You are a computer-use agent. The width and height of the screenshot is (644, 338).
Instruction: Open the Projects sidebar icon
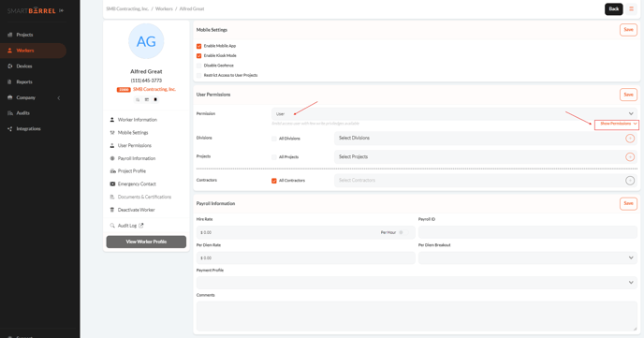click(10, 35)
